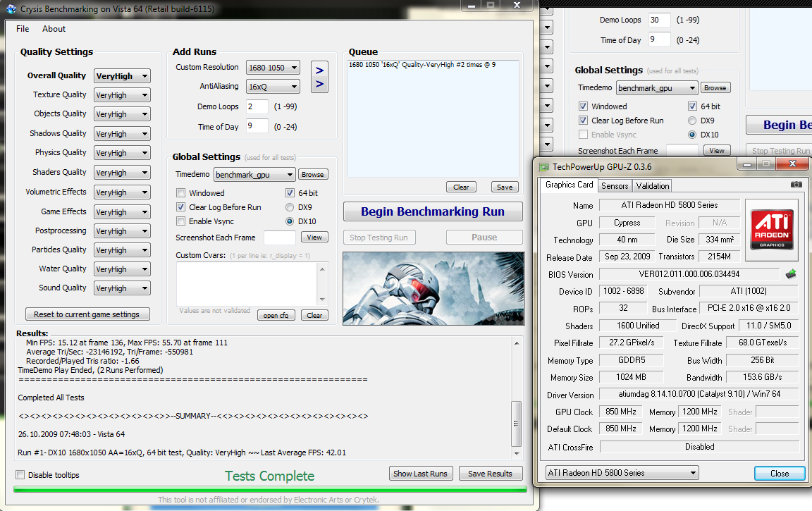
Task: Toggle the 64 bit checkbox in front window
Action: [x=290, y=193]
